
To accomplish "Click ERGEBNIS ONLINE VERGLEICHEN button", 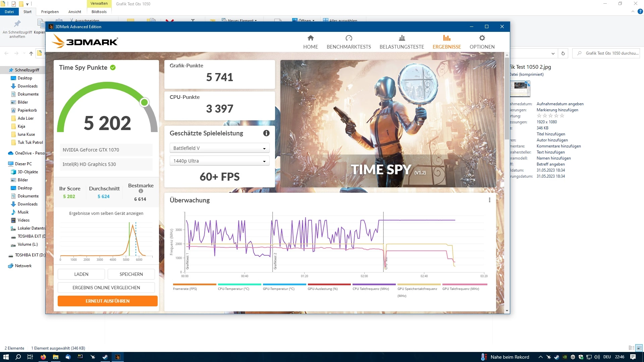I will [x=106, y=288].
